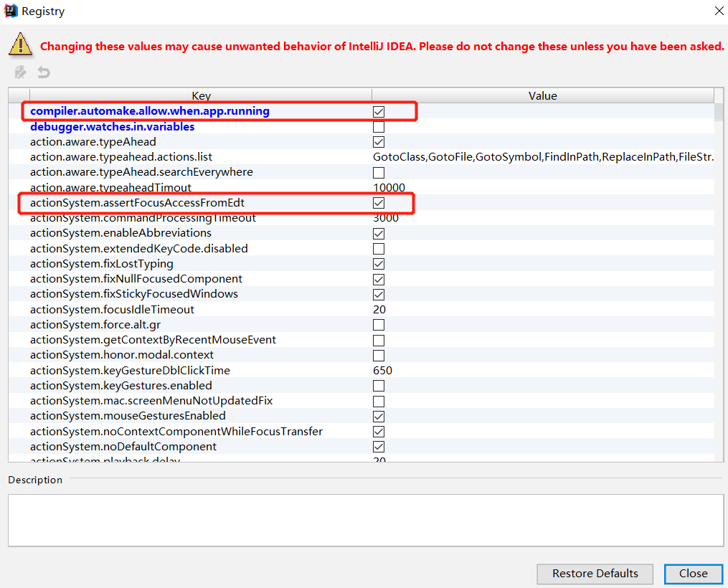Enable debugger.watches.in.variables checkbox
Screen dimensions: 728x588
pyautogui.click(x=379, y=127)
